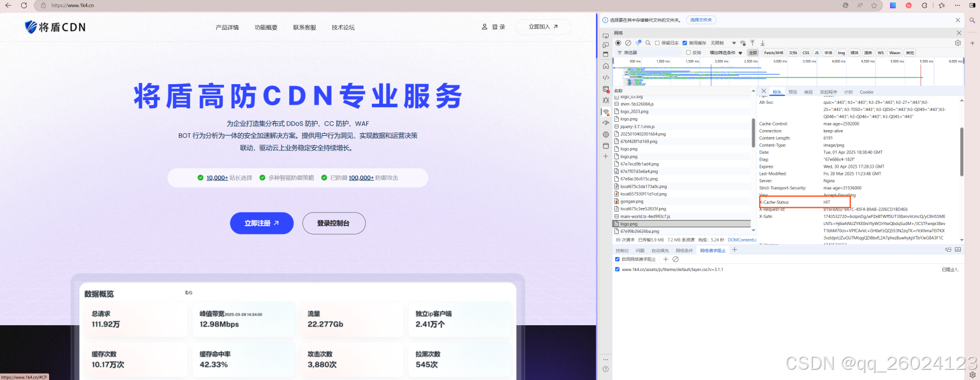Dismiss the override folder info bar
Viewport: 980px width, 380px height.
958,20
